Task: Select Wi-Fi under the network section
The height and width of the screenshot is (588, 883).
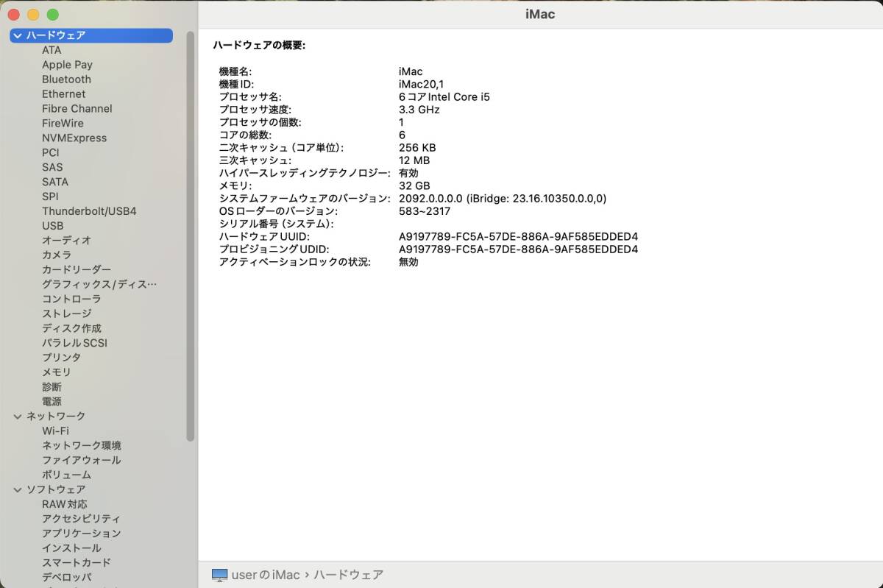Action: [55, 431]
